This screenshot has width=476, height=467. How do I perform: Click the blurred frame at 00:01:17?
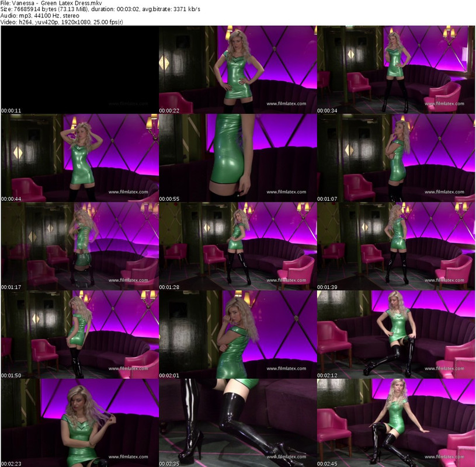(x=79, y=246)
